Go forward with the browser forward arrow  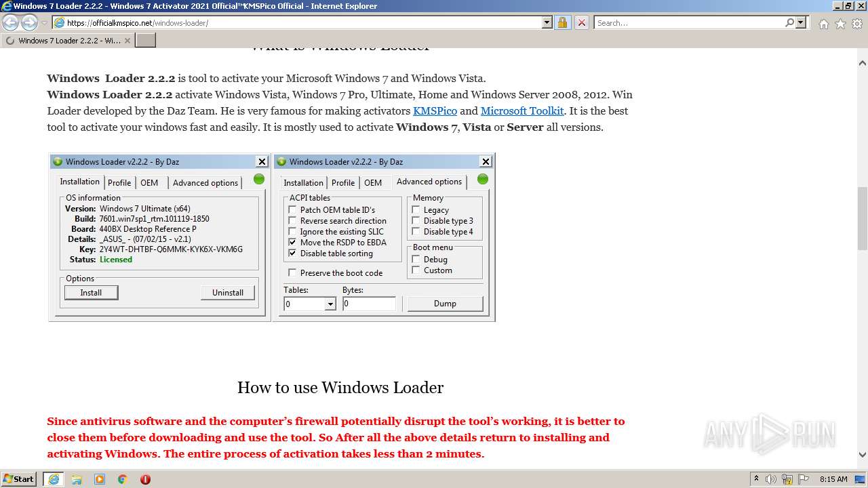[x=29, y=23]
